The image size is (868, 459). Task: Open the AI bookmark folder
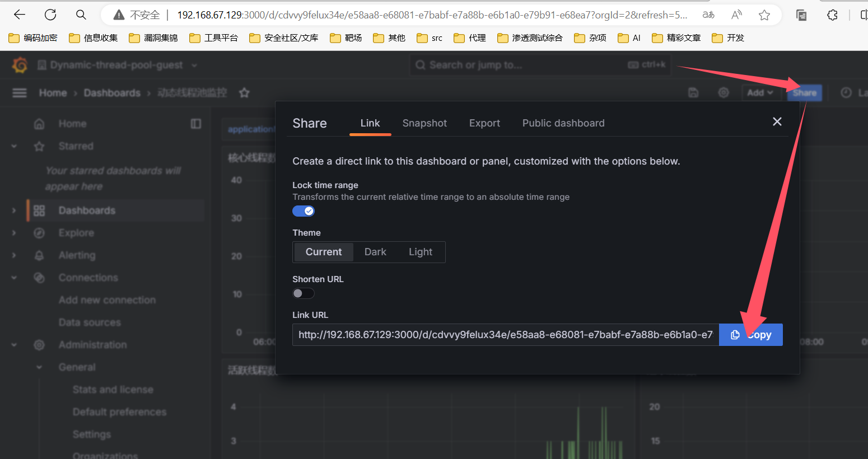[x=629, y=38]
